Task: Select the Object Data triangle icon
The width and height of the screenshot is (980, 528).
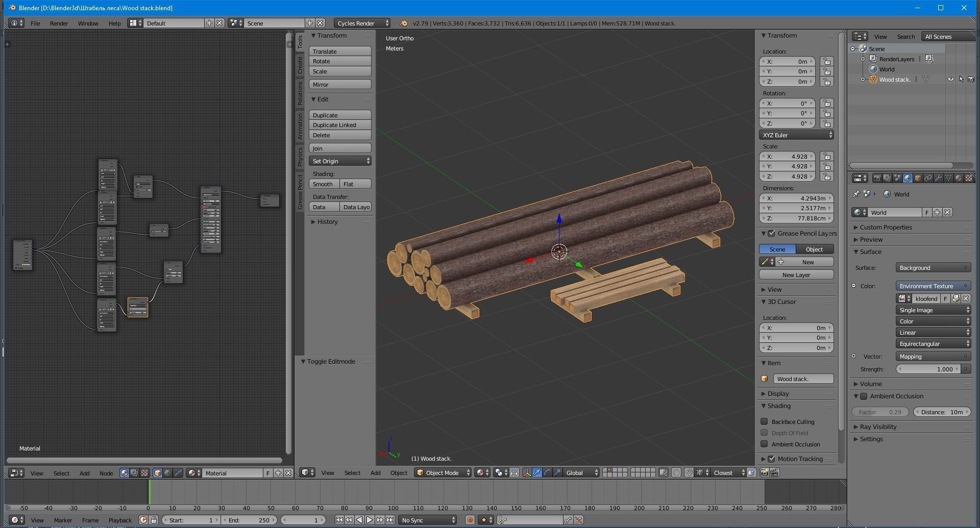Action: 948,178
